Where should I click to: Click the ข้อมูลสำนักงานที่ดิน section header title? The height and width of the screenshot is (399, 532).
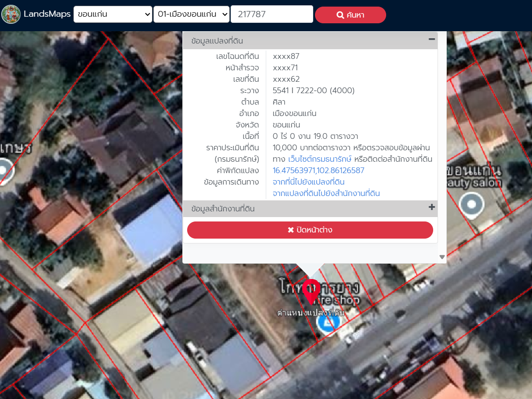tap(223, 209)
